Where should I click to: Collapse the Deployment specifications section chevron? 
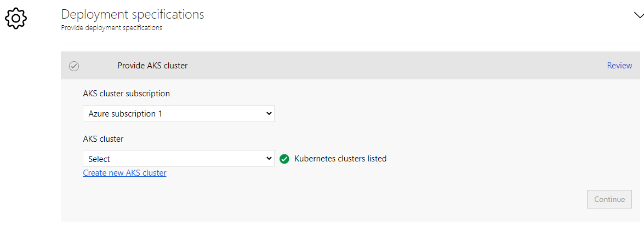[638, 15]
